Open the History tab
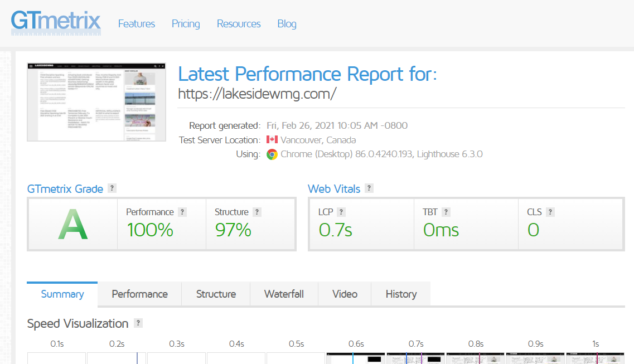 tap(400, 294)
